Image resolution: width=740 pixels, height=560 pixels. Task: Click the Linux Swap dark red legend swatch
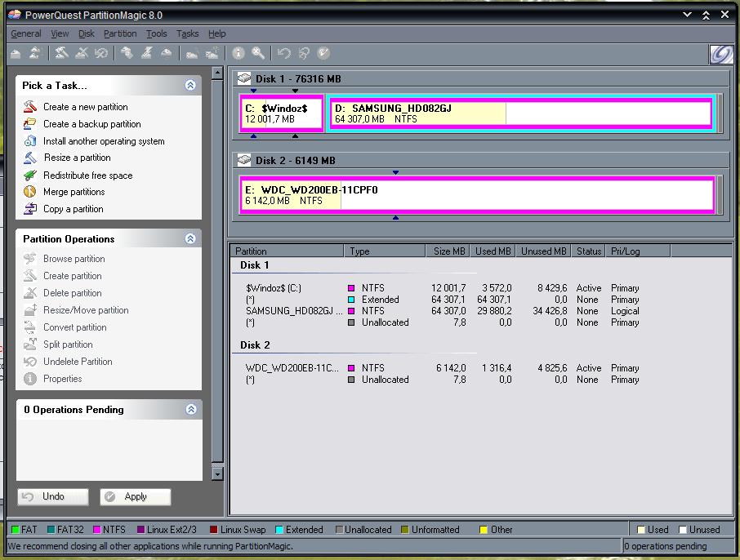(214, 529)
